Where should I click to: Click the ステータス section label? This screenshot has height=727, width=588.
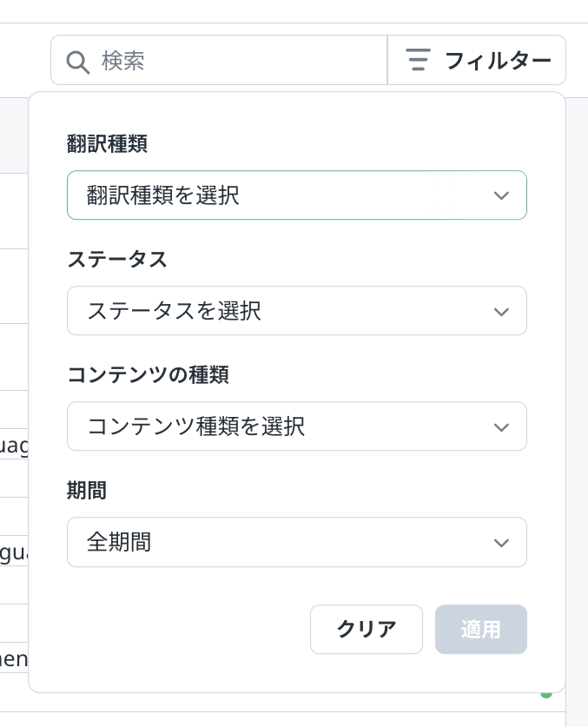(x=117, y=259)
